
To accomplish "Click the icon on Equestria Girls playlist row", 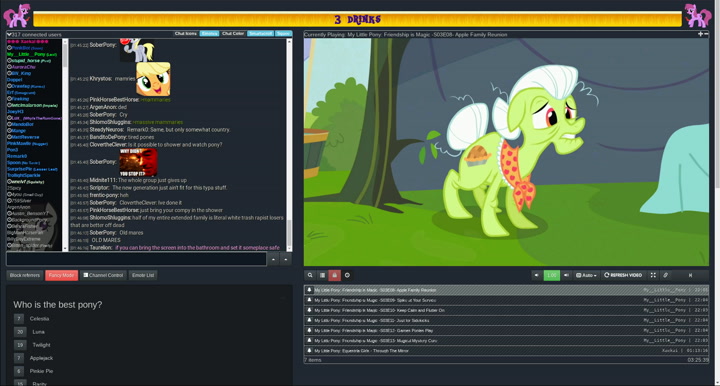I will [309, 350].
